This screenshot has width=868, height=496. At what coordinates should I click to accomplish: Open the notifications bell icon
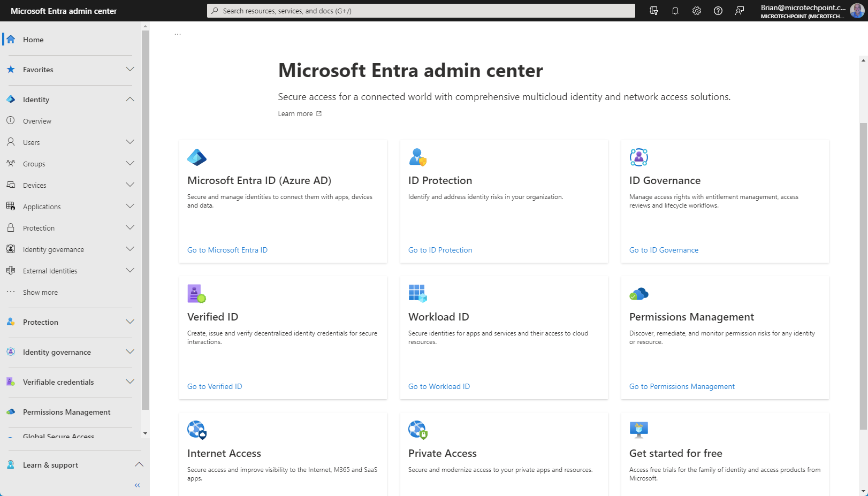tap(675, 11)
